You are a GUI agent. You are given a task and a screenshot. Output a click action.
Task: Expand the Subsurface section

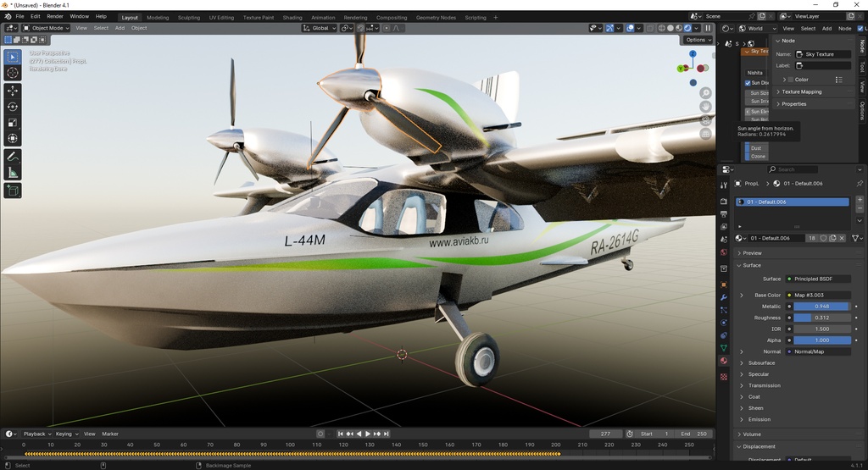pyautogui.click(x=761, y=363)
